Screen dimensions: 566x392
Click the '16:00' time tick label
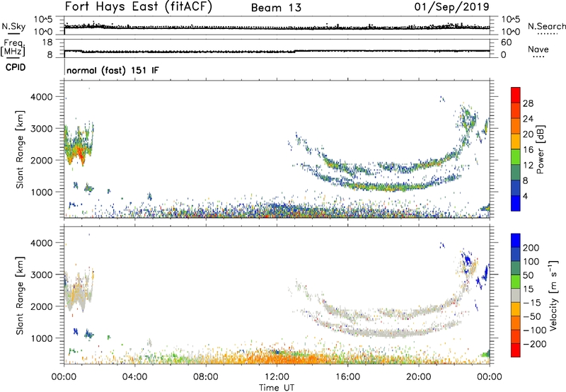347,377
